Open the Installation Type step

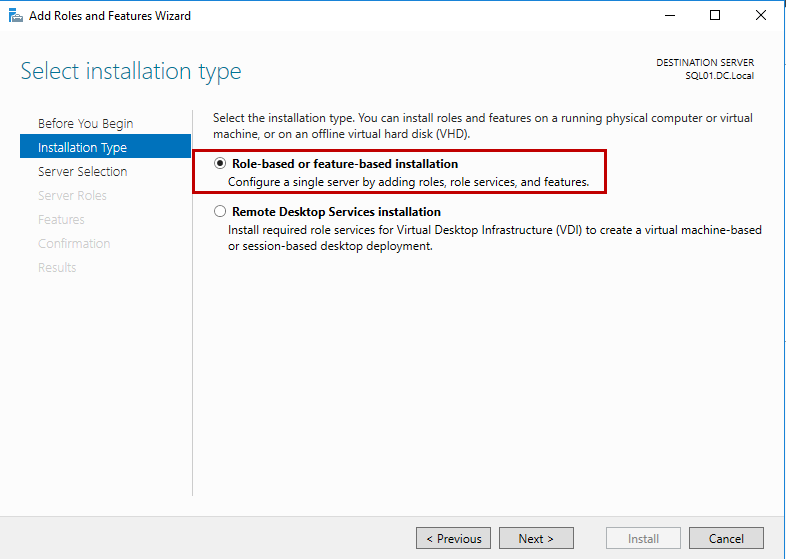(x=82, y=148)
